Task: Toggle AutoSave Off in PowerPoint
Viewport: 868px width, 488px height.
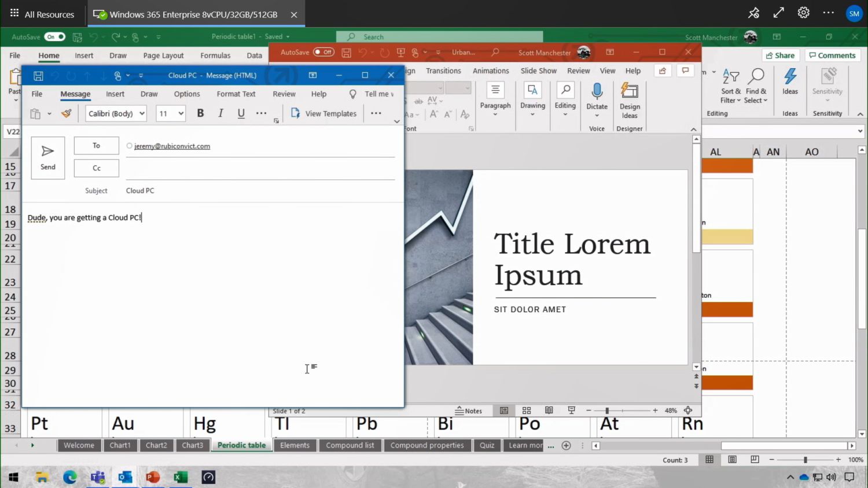Action: (x=323, y=52)
